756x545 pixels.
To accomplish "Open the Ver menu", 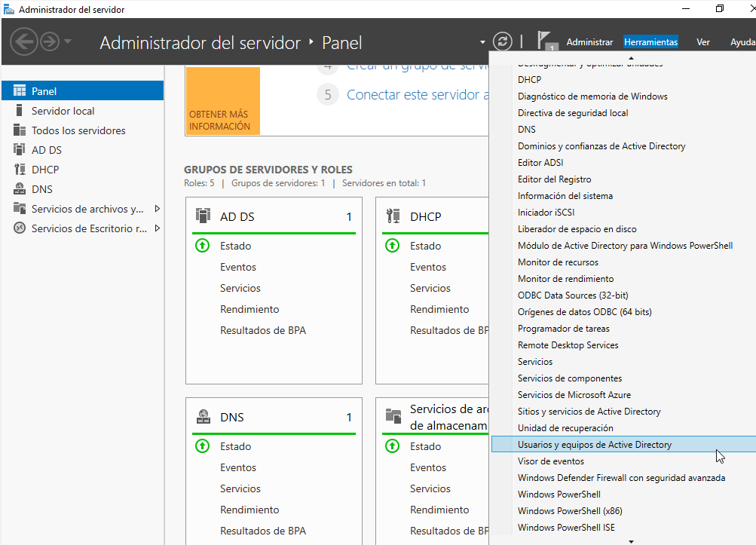I will point(703,42).
